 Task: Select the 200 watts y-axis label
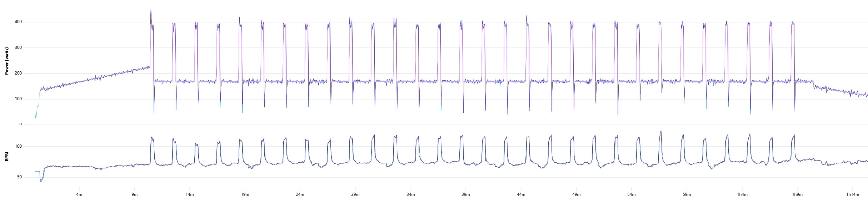[x=18, y=73]
